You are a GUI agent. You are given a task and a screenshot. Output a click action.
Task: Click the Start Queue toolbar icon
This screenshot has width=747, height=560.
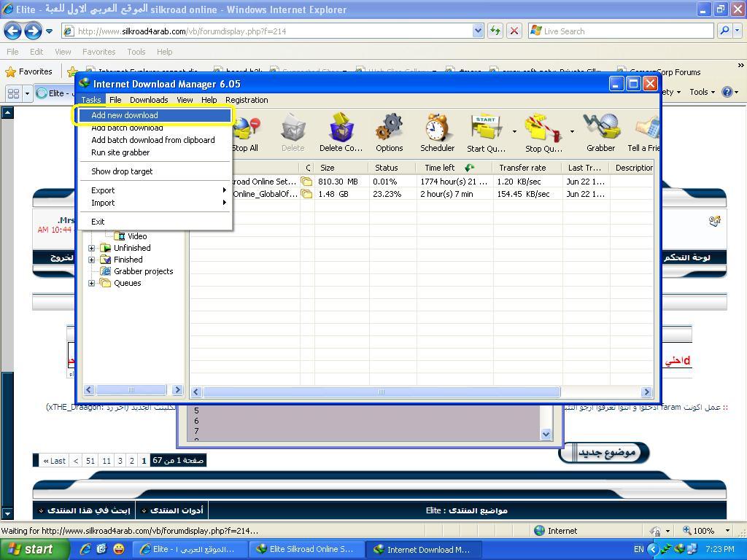click(486, 128)
